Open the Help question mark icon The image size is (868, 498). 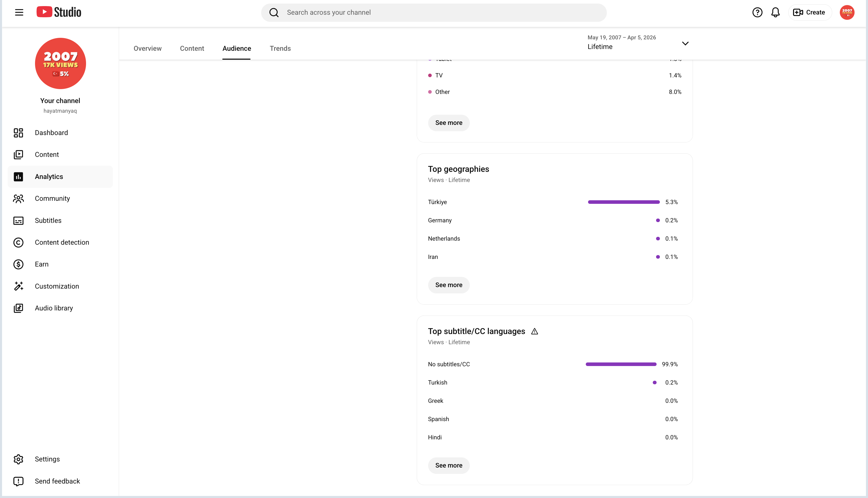[757, 13]
